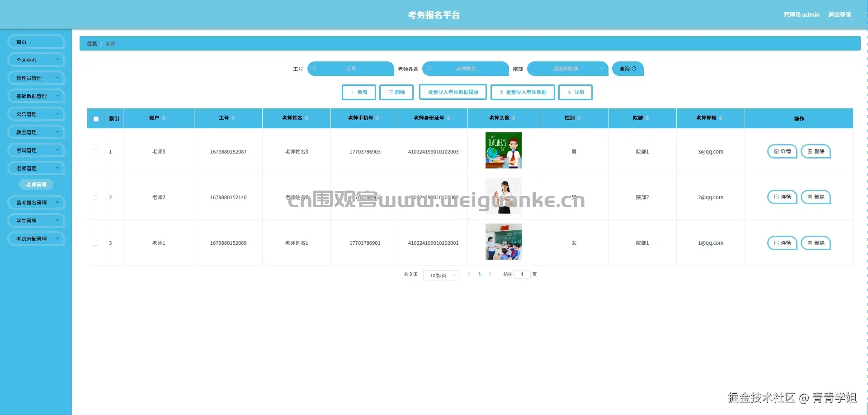Delete the 老师2 row with 删除
The height and width of the screenshot is (415, 868).
(816, 197)
